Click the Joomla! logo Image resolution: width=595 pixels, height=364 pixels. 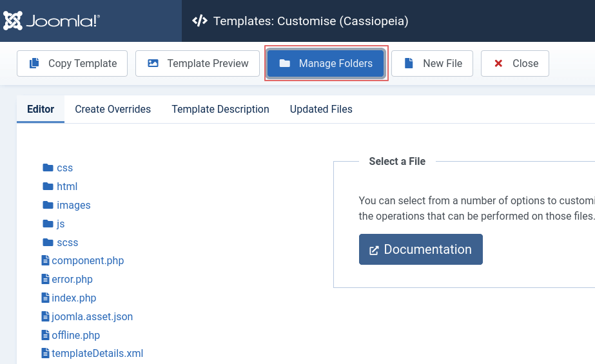(52, 21)
